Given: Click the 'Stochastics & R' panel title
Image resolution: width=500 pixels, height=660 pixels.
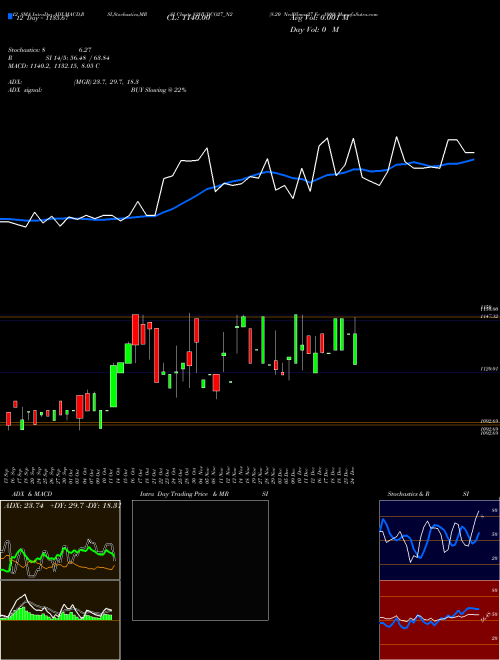Looking at the screenshot, I should pos(409,494).
